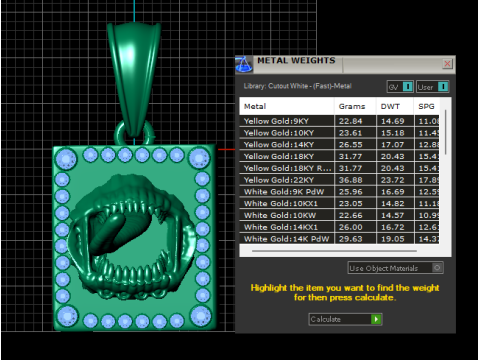Select the White Gold:14KX1 row

click(x=339, y=227)
